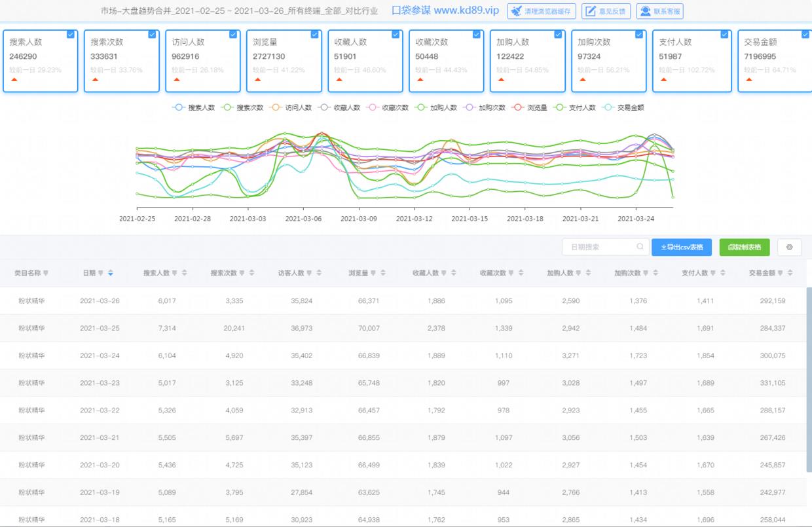Screen dimensions: 812x527
Task: Open table settings gear button
Action: pos(789,247)
